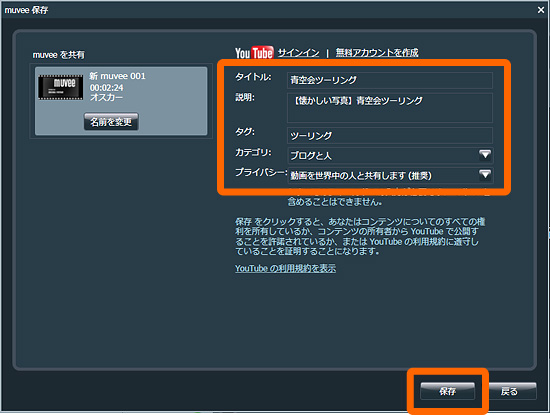Focus the 説明 description text area

(x=390, y=108)
